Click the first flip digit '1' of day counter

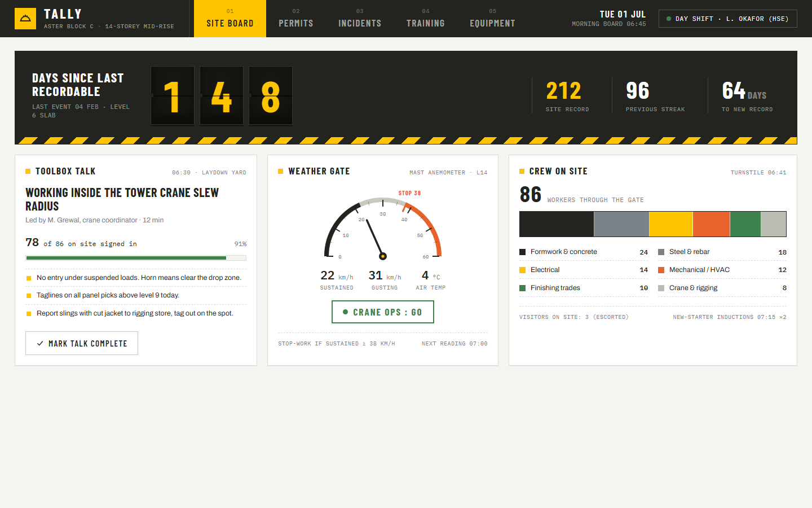(173, 95)
